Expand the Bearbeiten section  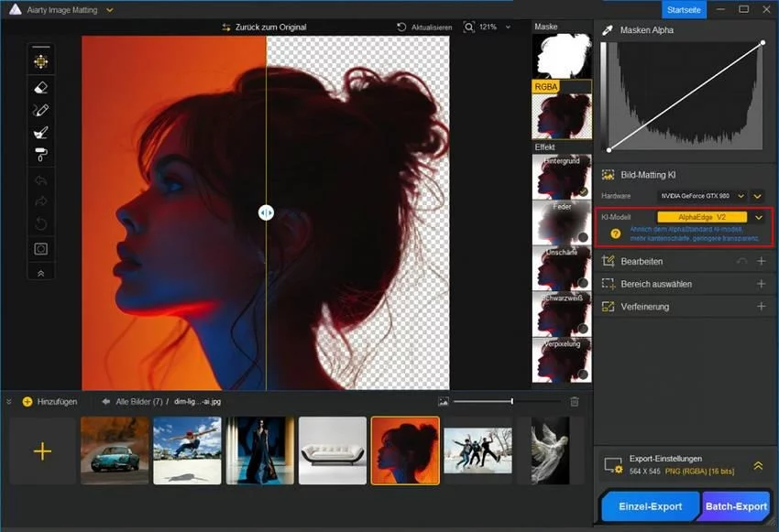tap(761, 261)
